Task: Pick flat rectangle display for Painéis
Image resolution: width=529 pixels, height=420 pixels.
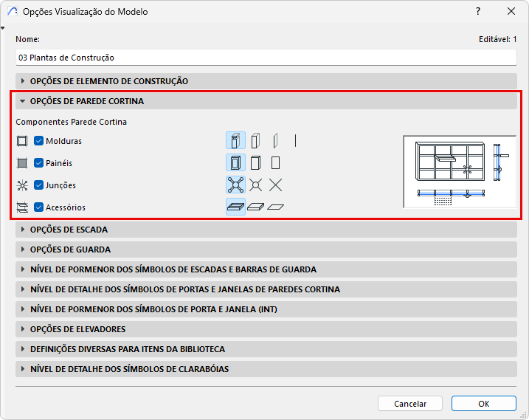Action: (275, 162)
